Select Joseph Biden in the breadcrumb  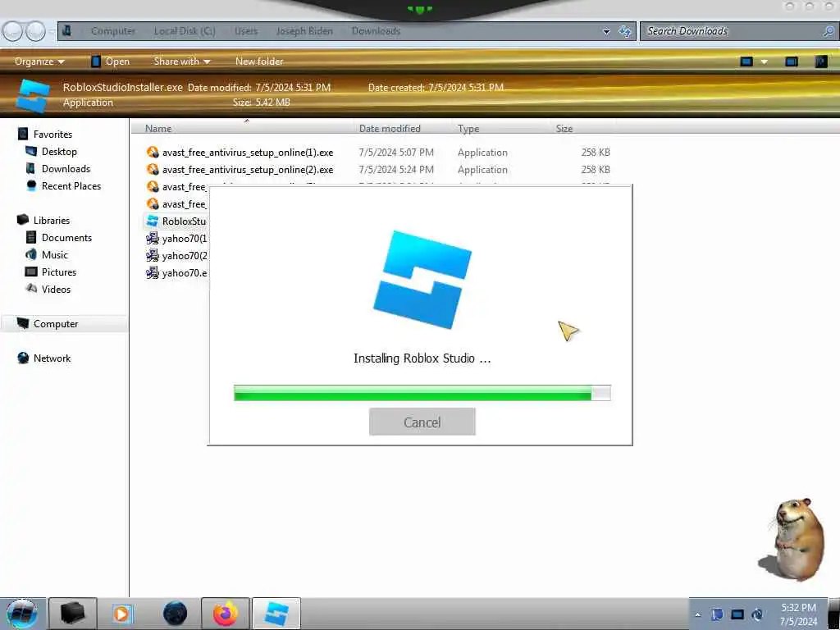click(x=304, y=31)
